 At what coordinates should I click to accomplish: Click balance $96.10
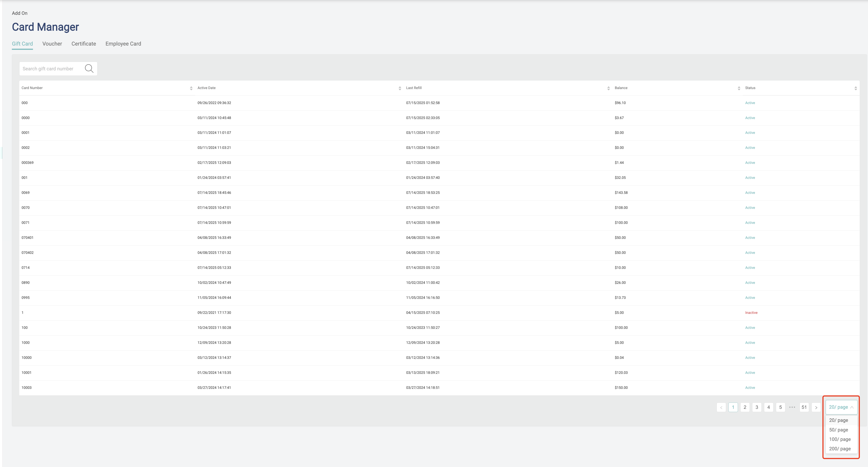tap(620, 103)
